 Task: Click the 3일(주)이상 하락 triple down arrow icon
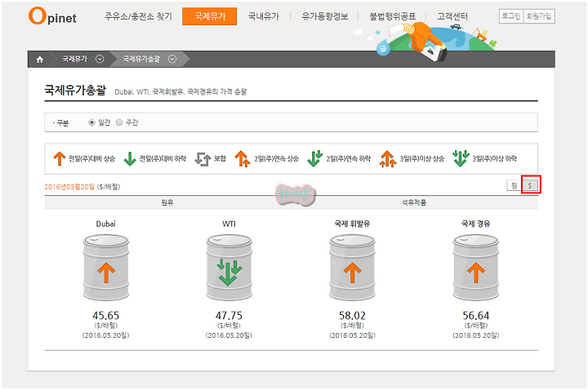point(461,158)
